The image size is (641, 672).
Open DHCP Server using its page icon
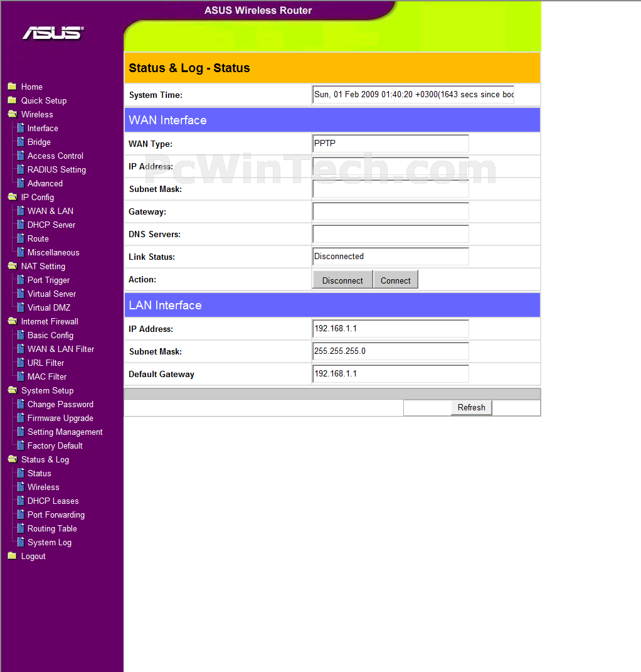(21, 225)
